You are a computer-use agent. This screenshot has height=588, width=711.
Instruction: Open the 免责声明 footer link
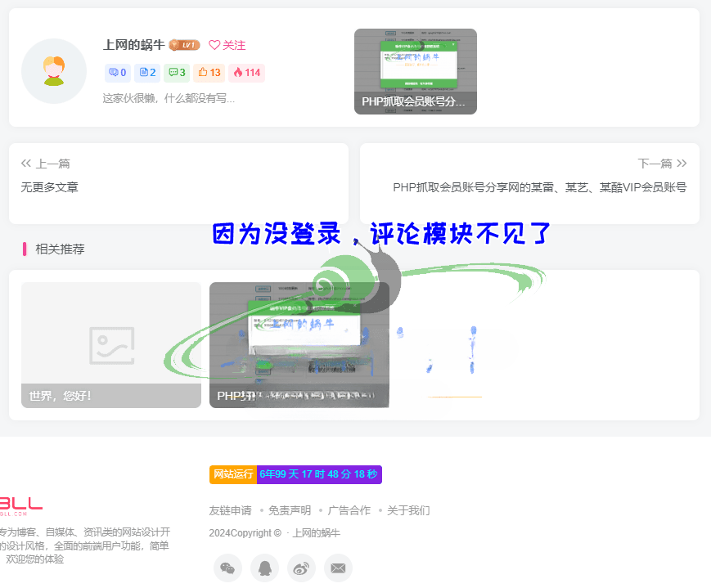(x=290, y=510)
